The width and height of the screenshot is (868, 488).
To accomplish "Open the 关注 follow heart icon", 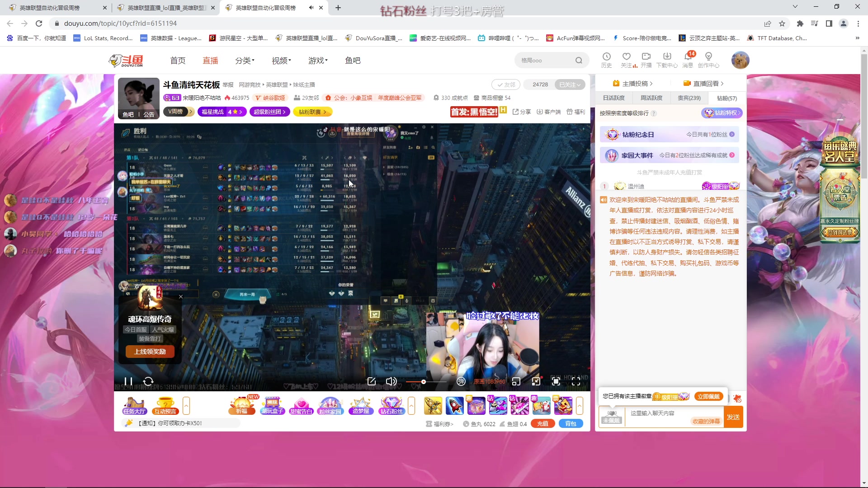I will point(627,60).
